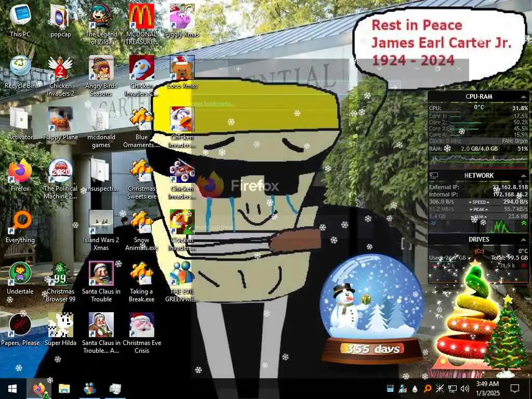Click the CPU usage 31.8% reading
The height and width of the screenshot is (399, 532).
coord(520,108)
